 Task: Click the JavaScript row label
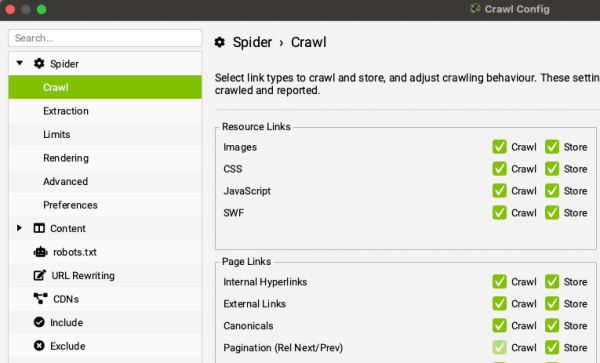pyautogui.click(x=247, y=191)
